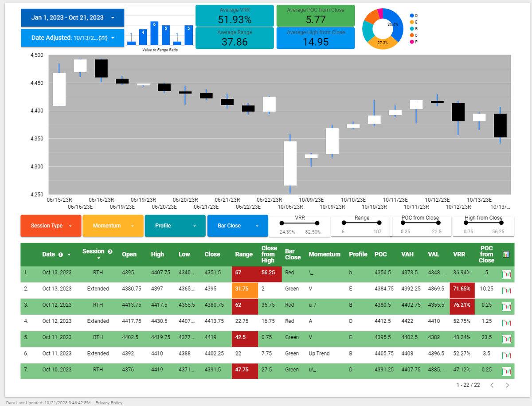Expand the Momentum filter dropdown

click(113, 226)
